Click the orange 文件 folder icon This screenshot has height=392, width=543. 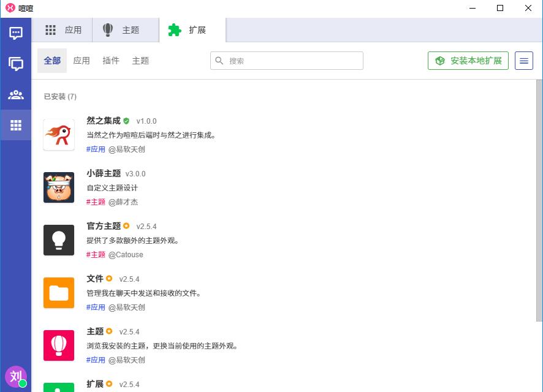[59, 293]
